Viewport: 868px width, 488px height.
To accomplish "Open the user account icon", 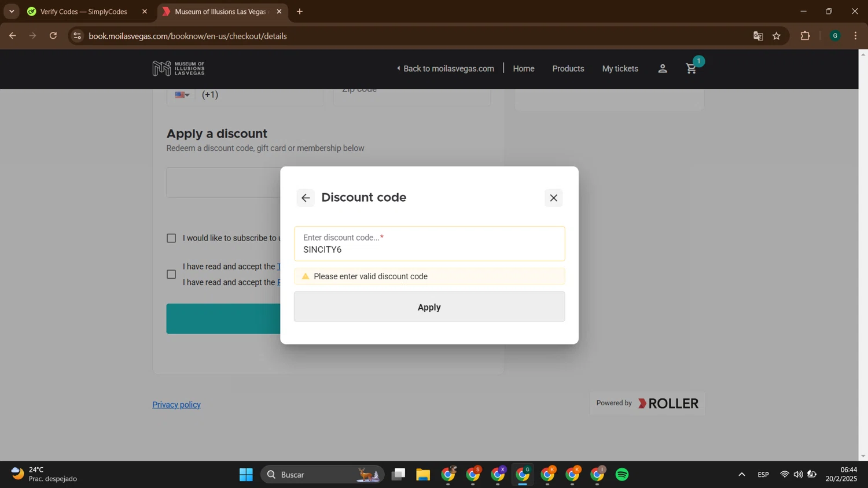I will [x=663, y=69].
